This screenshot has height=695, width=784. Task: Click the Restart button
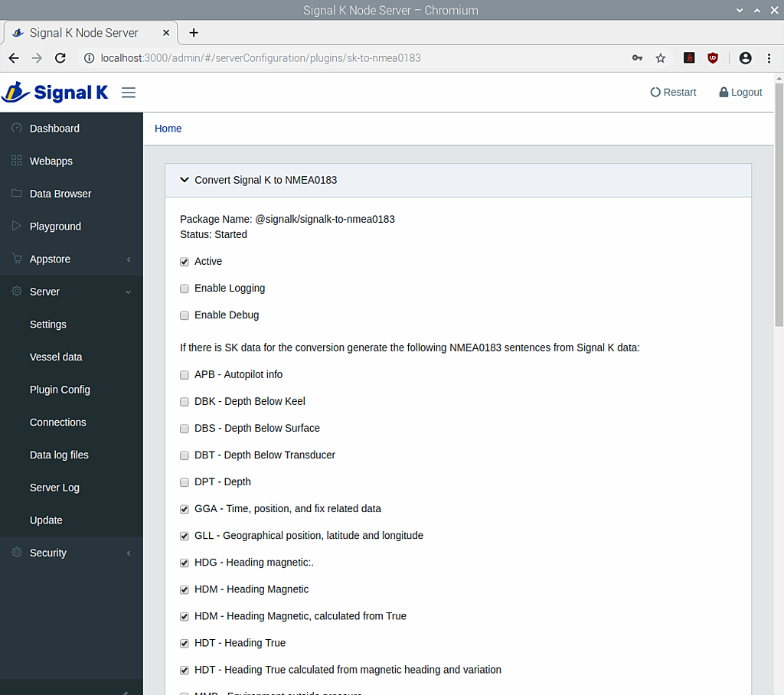point(673,93)
